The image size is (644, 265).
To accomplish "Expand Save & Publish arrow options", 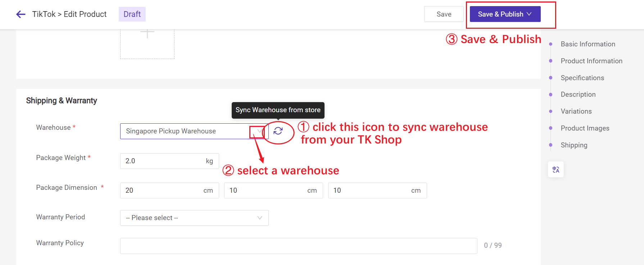I will [529, 14].
